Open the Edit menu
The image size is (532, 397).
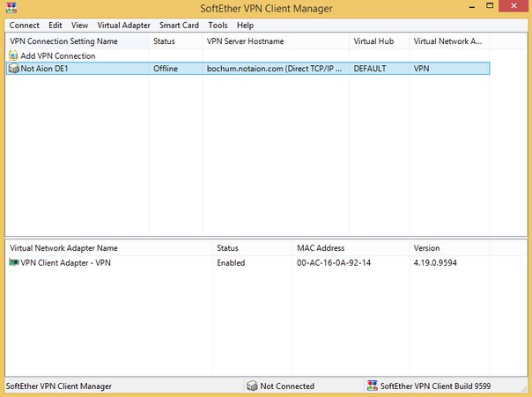coord(55,26)
